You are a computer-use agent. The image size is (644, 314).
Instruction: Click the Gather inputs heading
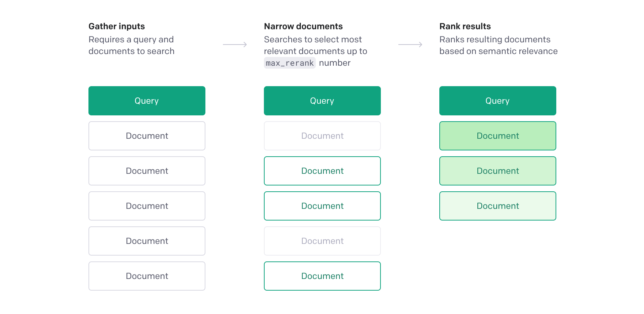117,26
